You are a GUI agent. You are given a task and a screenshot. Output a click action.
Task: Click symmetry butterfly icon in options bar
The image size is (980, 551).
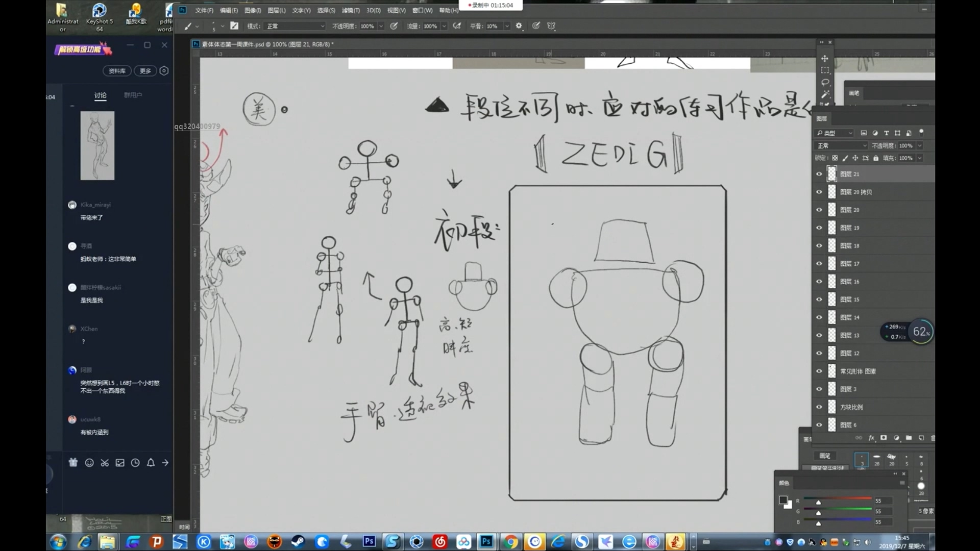coord(551,26)
